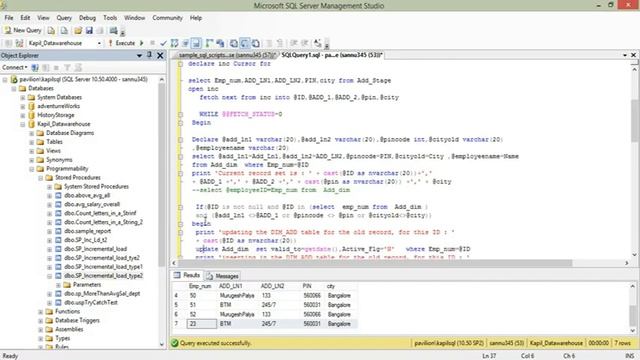
Task: Select the Parameters folder
Action: 87,285
